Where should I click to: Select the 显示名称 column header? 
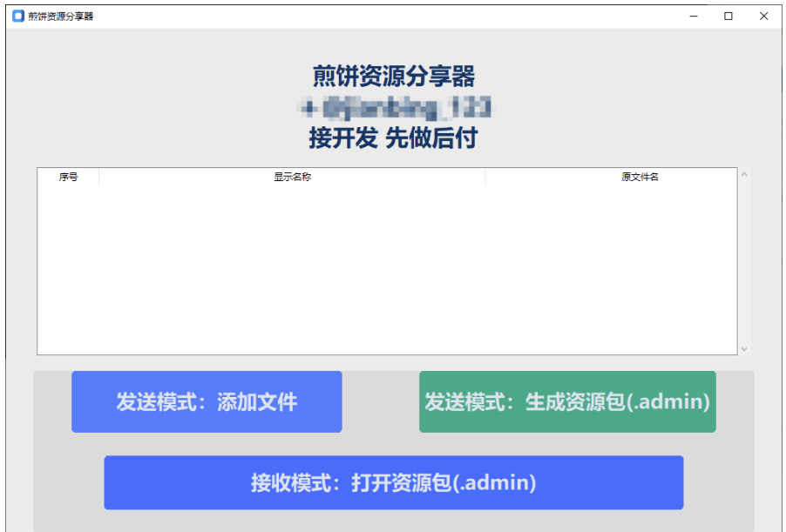click(x=292, y=177)
